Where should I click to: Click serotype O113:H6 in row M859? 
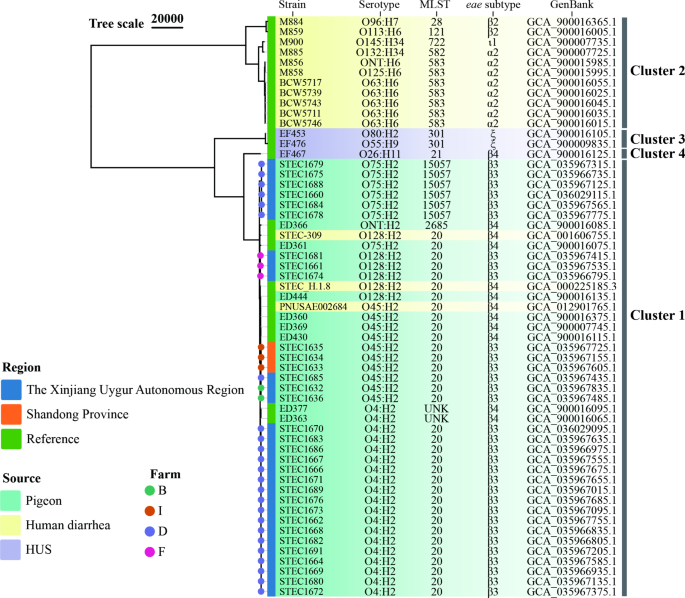[380, 32]
